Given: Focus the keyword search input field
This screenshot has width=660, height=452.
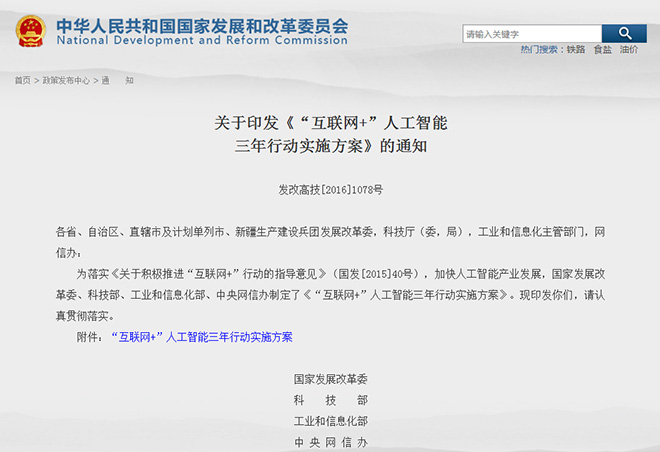Looking at the screenshot, I should (x=532, y=34).
